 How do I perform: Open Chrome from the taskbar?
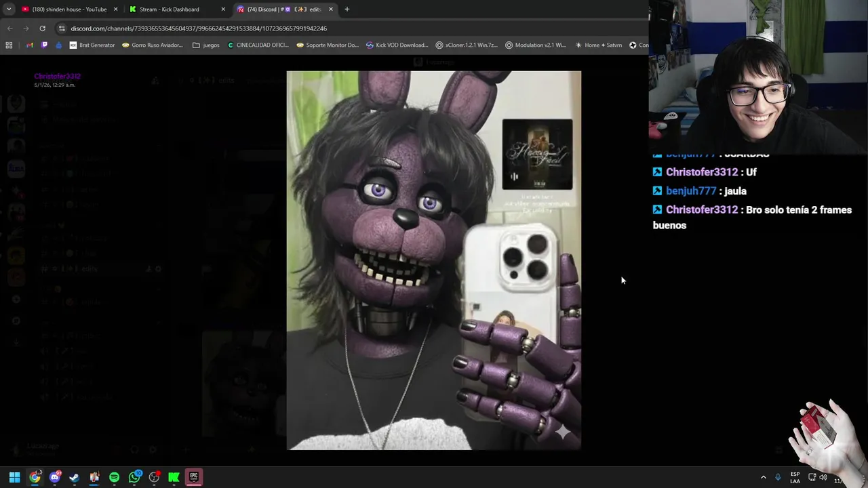[x=35, y=477]
